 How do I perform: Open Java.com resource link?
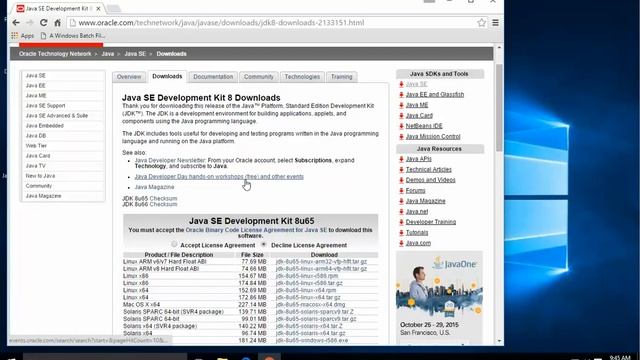point(418,243)
